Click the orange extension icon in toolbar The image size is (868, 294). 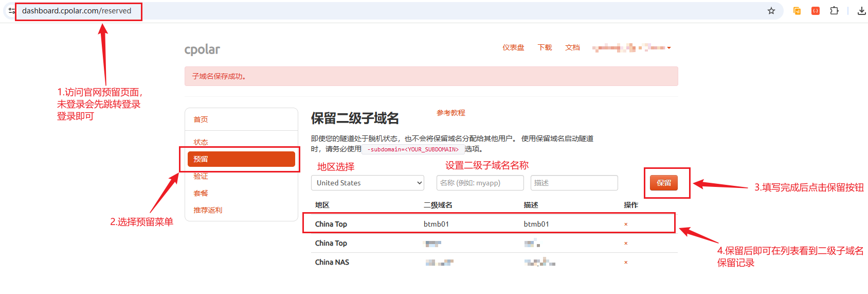coord(816,11)
